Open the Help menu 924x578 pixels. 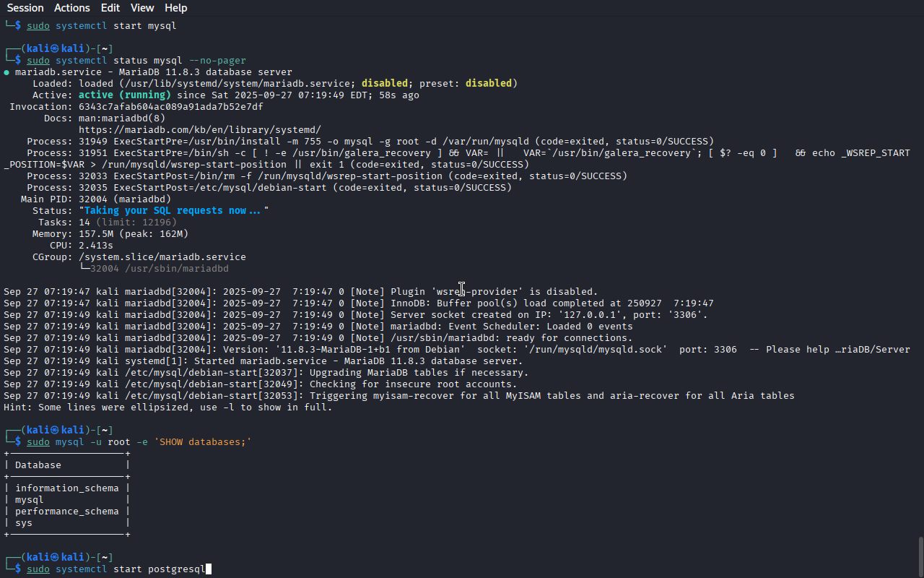[175, 8]
